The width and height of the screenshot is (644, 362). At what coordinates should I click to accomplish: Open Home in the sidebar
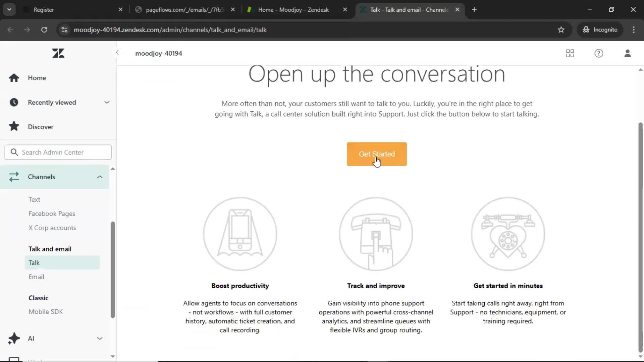[37, 78]
